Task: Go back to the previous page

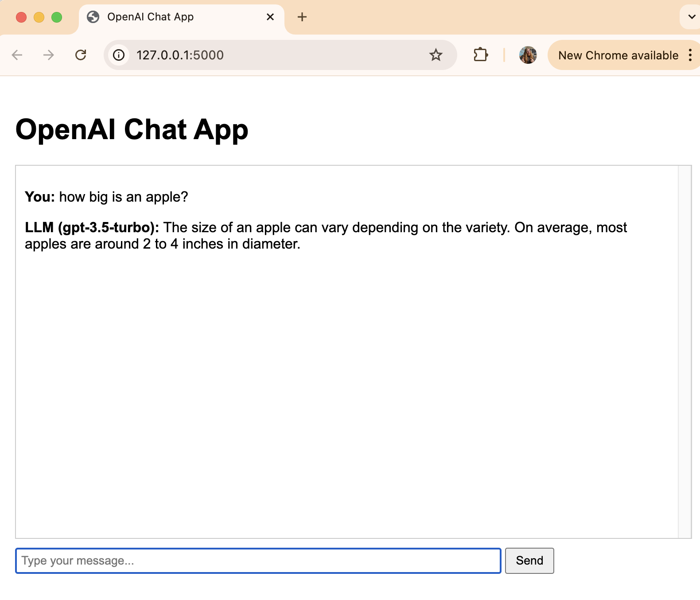Action: (x=17, y=55)
